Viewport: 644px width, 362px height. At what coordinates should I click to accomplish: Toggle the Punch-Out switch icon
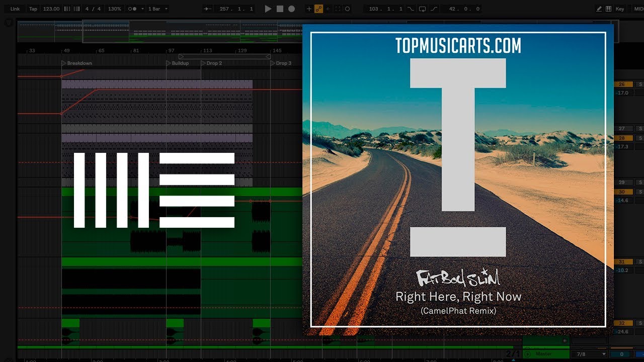tap(434, 9)
